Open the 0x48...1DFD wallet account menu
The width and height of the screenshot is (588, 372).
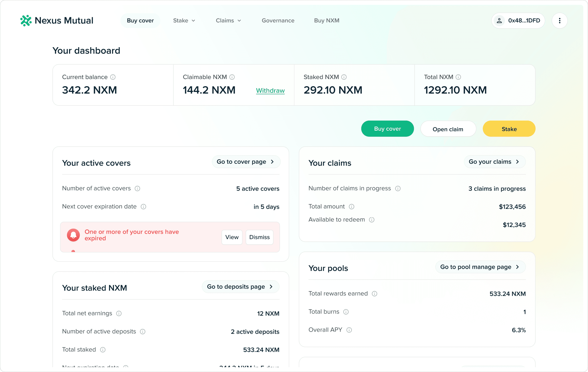coord(518,20)
